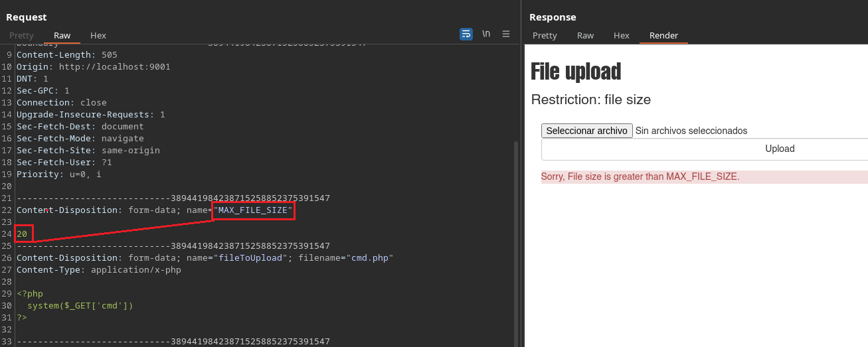Place cursor on value 20 at line 24

22,234
